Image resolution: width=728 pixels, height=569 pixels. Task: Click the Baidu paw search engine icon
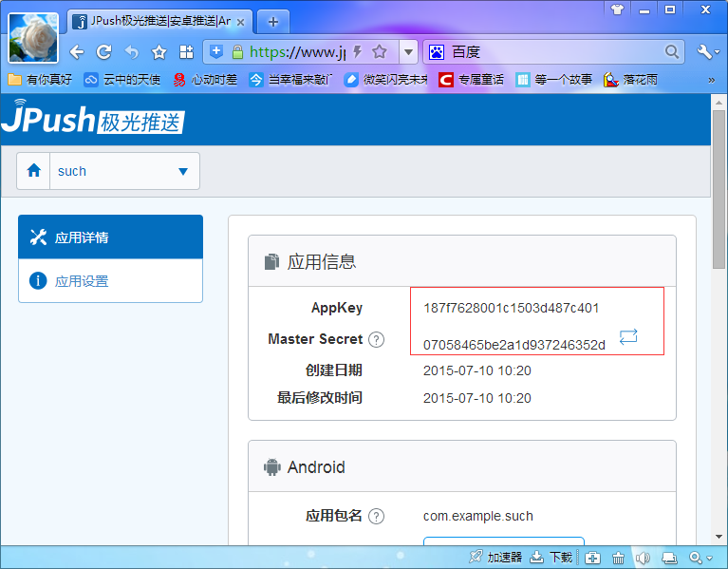pos(437,52)
